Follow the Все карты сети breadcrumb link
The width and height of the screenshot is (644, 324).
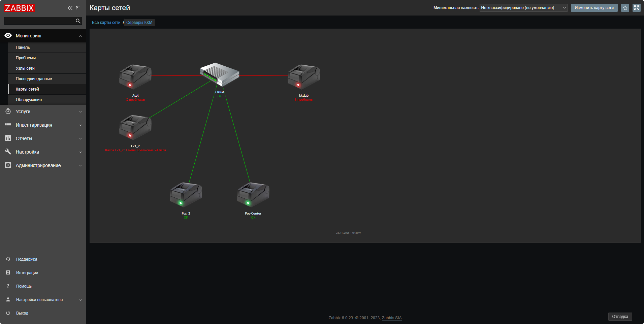tap(106, 23)
